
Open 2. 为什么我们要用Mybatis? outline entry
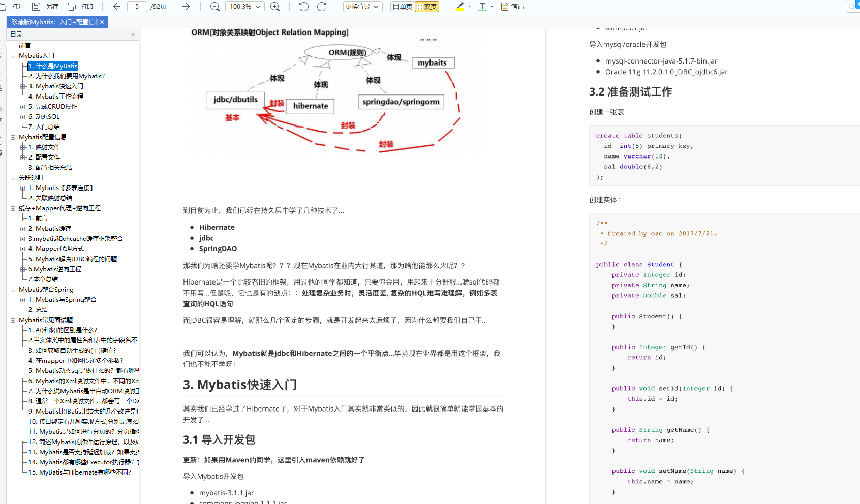(67, 76)
